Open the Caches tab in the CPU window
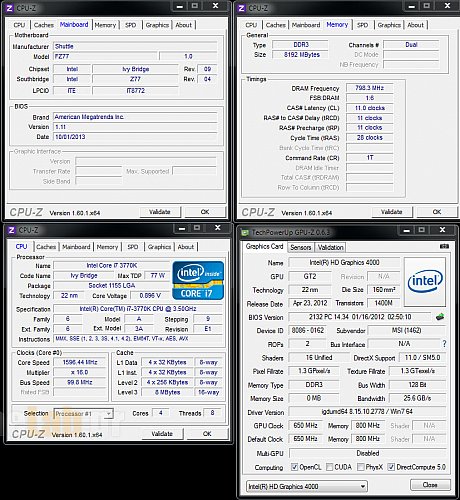 (46, 247)
